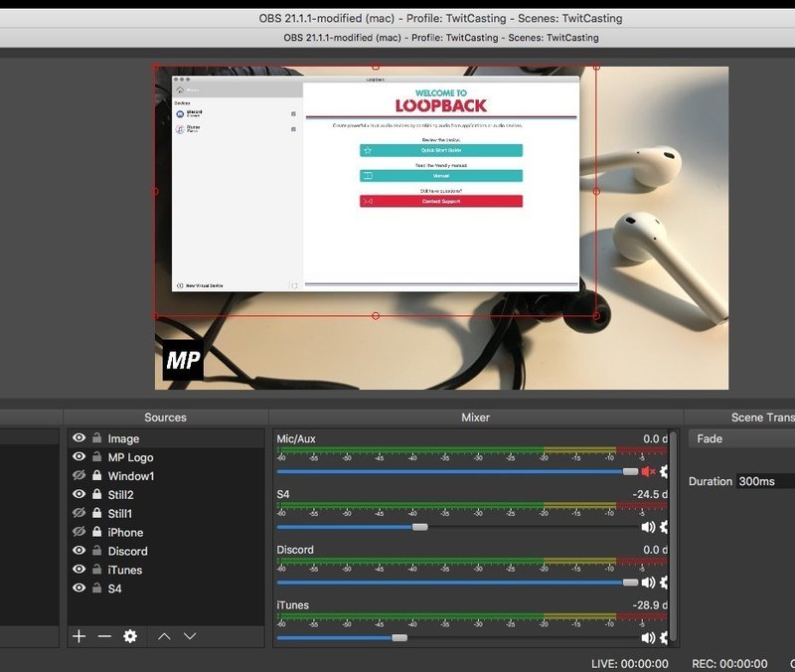Hide the Discord source
The width and height of the screenshot is (795, 672).
pos(79,551)
